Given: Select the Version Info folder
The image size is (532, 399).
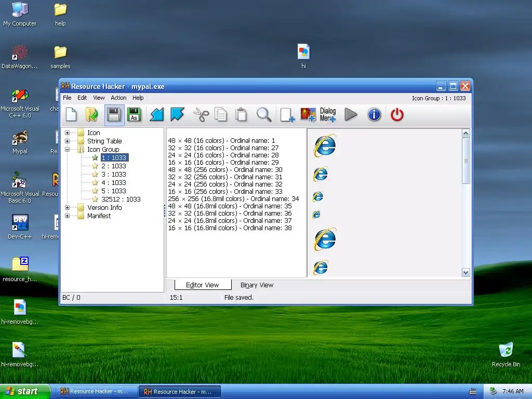Looking at the screenshot, I should [x=104, y=207].
